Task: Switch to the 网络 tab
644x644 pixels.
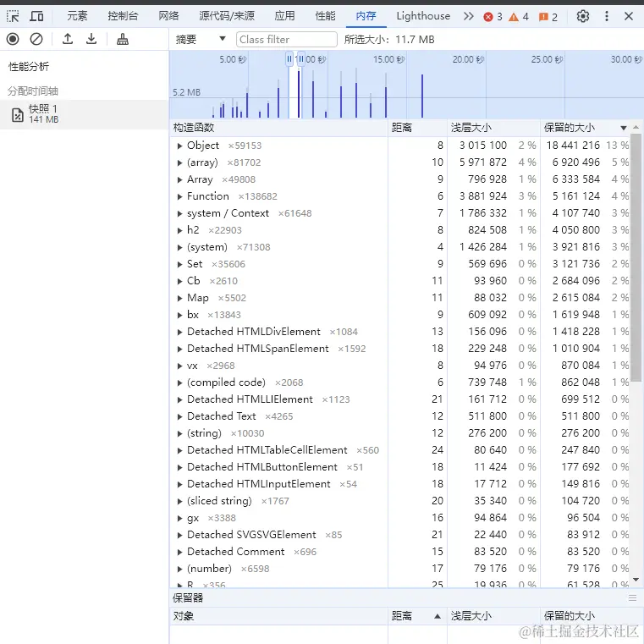Action: pyautogui.click(x=168, y=16)
